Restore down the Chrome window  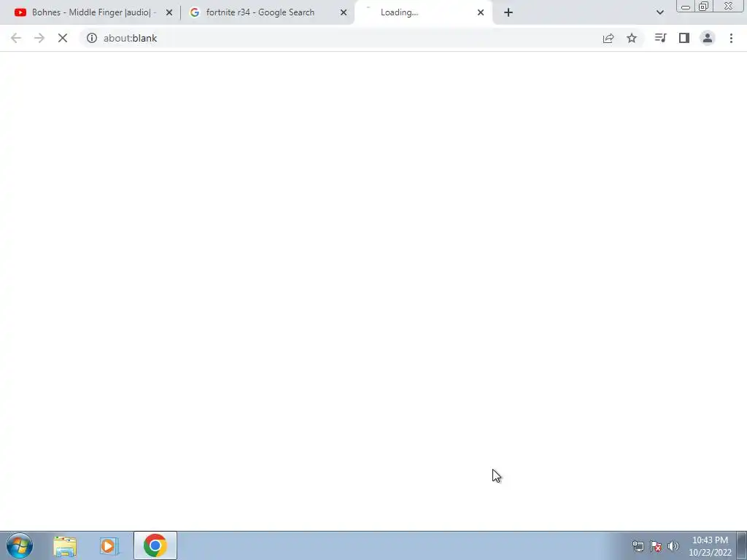point(703,6)
